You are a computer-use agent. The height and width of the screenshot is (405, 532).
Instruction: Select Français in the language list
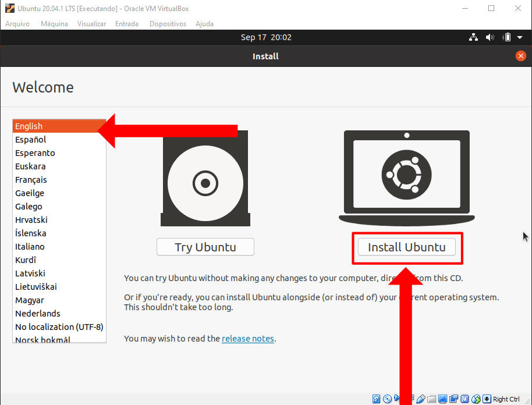[x=59, y=180]
